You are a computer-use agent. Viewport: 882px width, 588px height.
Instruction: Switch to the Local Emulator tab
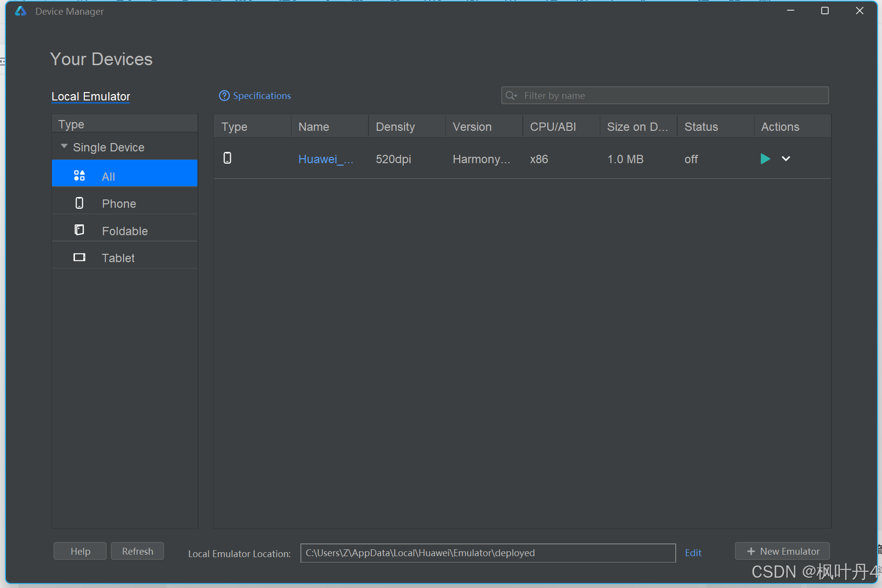pos(91,97)
